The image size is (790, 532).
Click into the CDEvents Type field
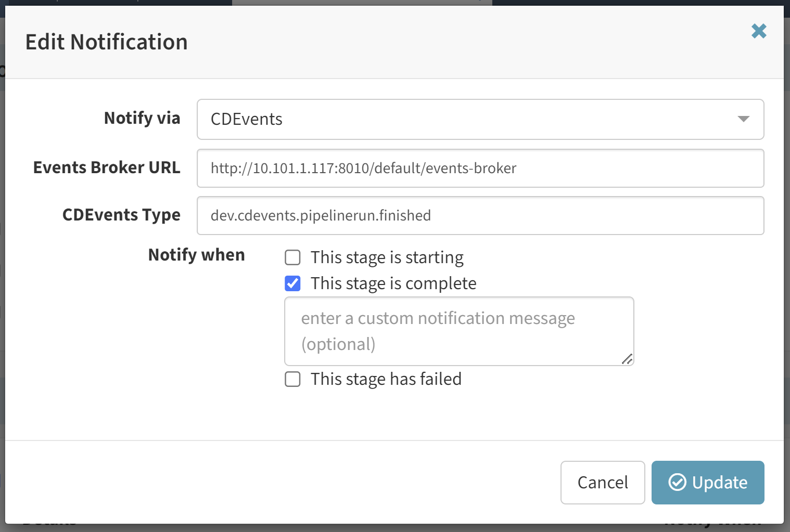(480, 215)
